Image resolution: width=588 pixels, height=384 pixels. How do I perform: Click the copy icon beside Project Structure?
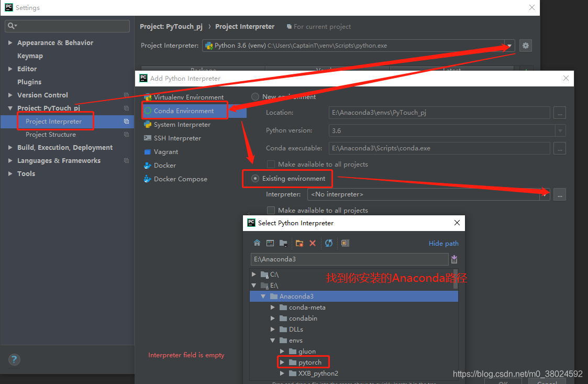(126, 135)
